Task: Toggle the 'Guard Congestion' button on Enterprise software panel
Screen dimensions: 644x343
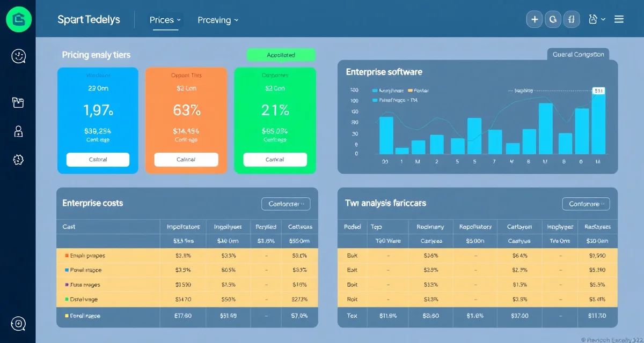Action: [578, 54]
